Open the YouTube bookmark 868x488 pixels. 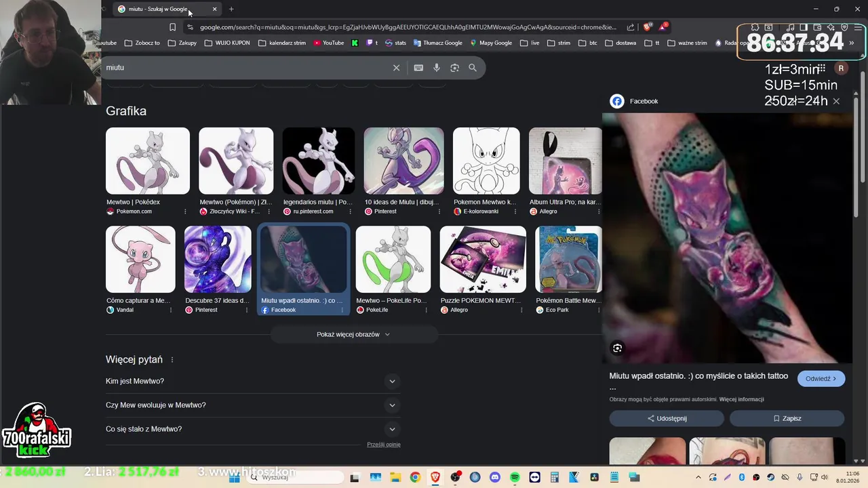[x=328, y=43]
